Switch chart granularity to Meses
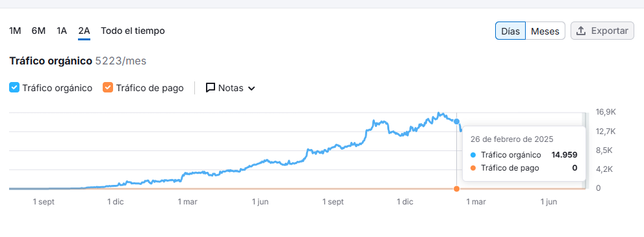Screen dimensions: 644x237 click(545, 31)
